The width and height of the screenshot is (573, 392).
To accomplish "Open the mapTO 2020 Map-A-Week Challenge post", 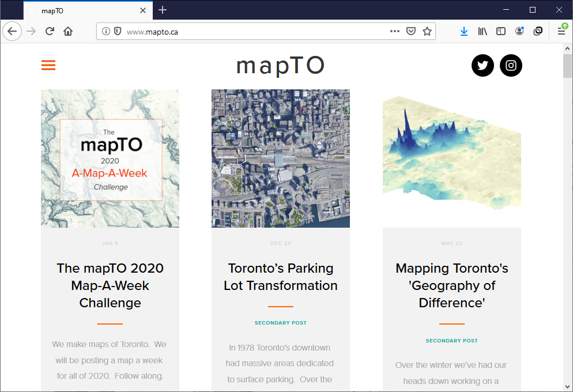I will coord(110,285).
